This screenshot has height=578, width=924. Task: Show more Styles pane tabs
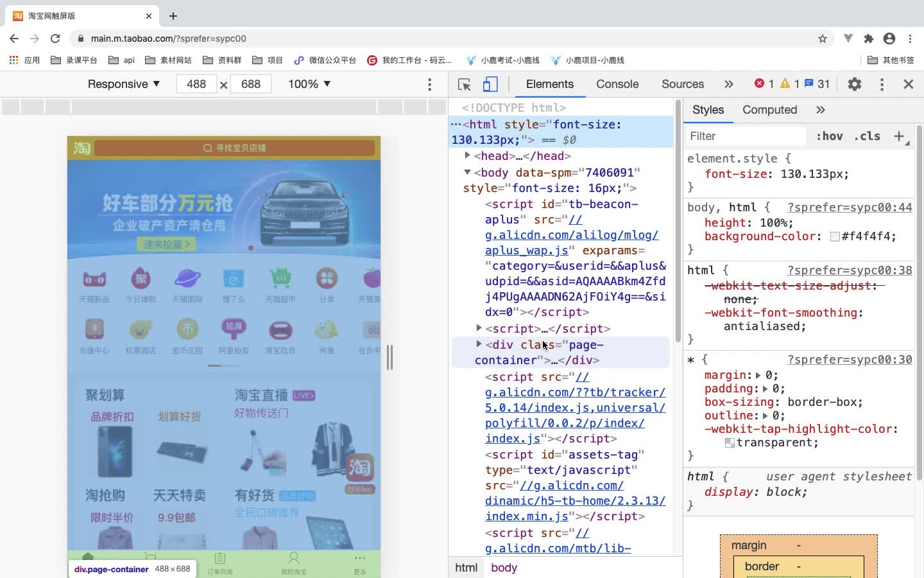821,110
